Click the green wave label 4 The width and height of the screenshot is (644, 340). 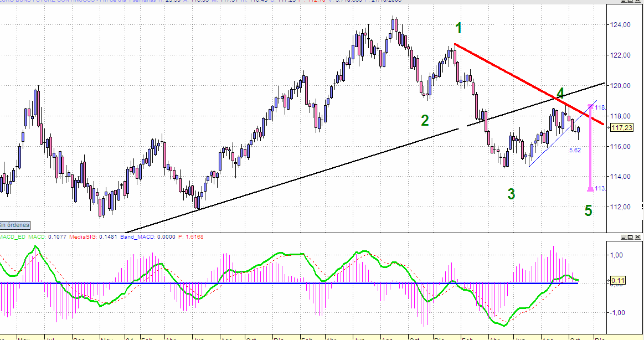tap(560, 93)
